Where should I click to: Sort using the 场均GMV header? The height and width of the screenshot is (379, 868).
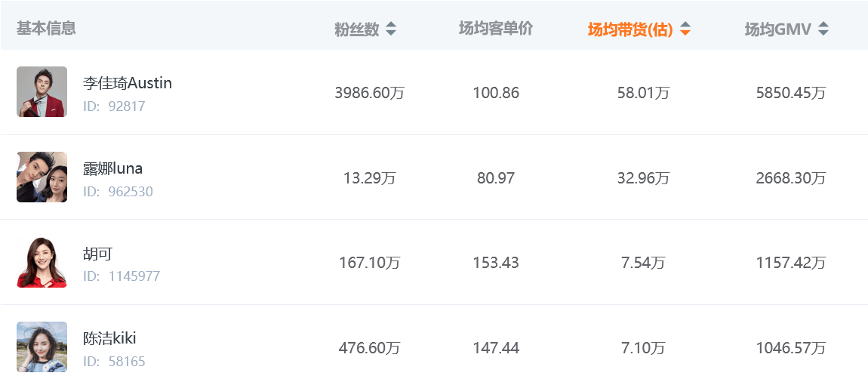click(777, 29)
